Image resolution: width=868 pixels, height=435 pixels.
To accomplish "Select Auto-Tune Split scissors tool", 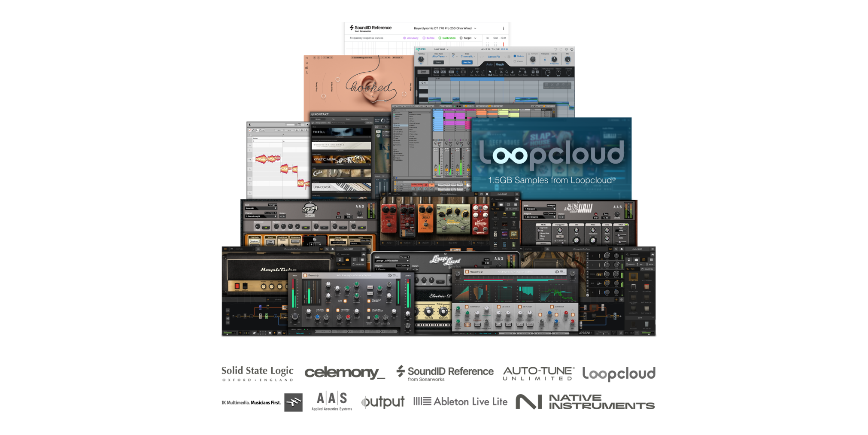I will tap(501, 72).
